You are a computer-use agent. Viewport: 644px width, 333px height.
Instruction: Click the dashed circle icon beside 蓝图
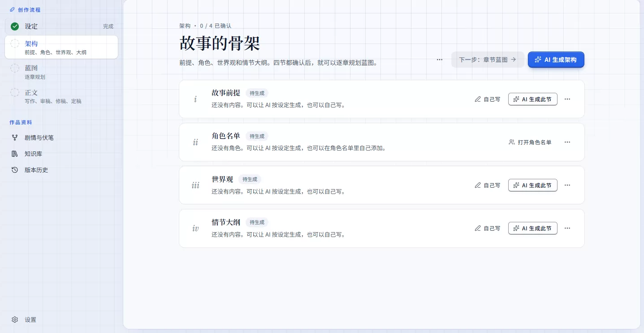(x=15, y=68)
